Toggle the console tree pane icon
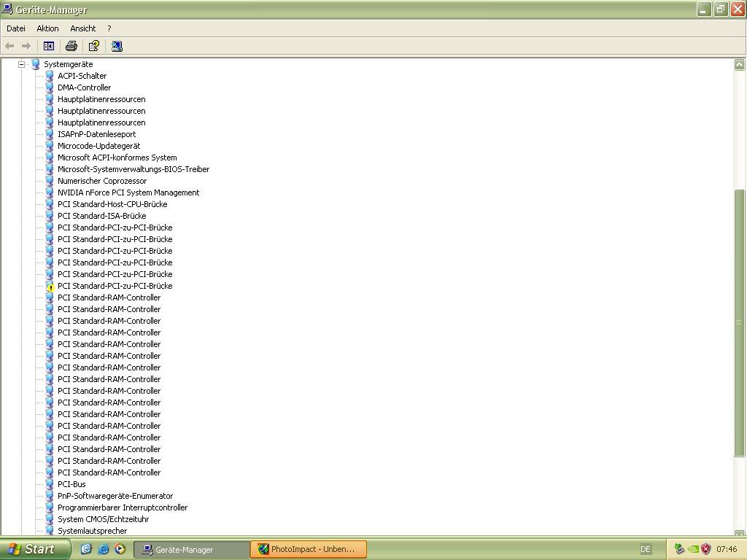 tap(49, 46)
